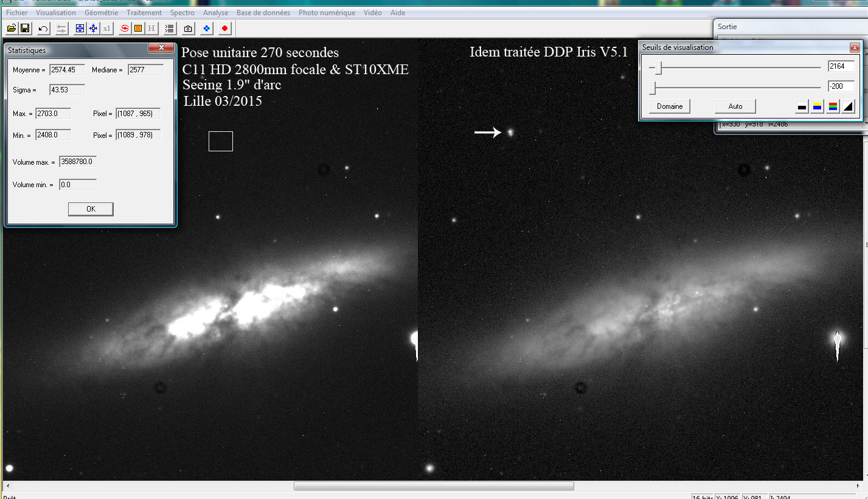This screenshot has height=499, width=868.
Task: Close the Seuils de visualisation window
Action: (x=855, y=47)
